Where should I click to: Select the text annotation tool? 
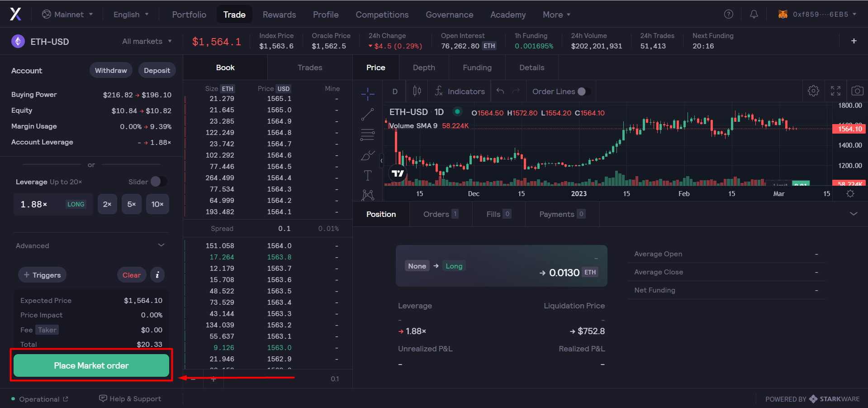368,175
